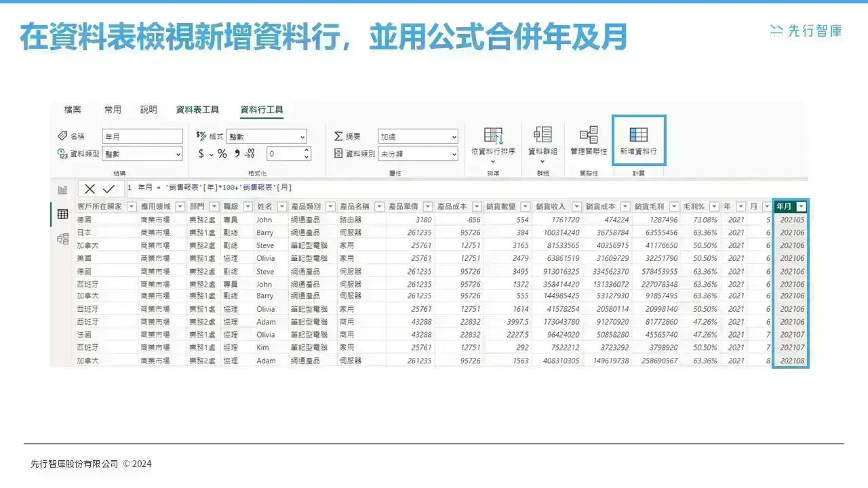Select cell with quantity 3997.5
Image resolution: width=868 pixels, height=488 pixels.
(x=507, y=322)
